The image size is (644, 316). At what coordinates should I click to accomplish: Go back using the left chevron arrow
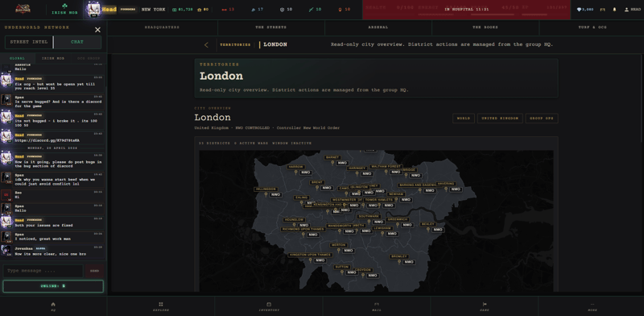point(206,45)
